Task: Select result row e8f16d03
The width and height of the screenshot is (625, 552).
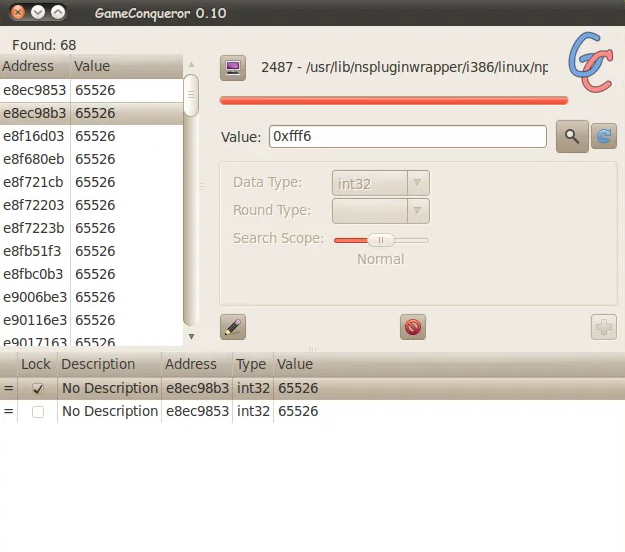Action: [x=91, y=136]
